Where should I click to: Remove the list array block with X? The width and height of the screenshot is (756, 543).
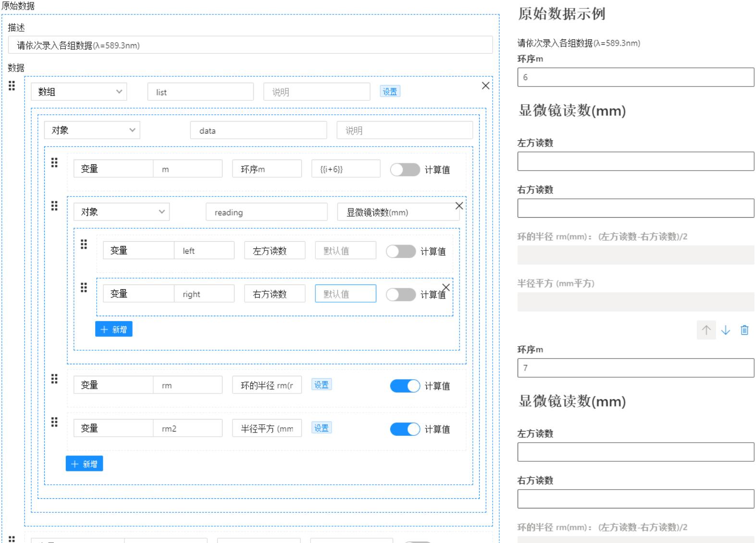(x=485, y=86)
